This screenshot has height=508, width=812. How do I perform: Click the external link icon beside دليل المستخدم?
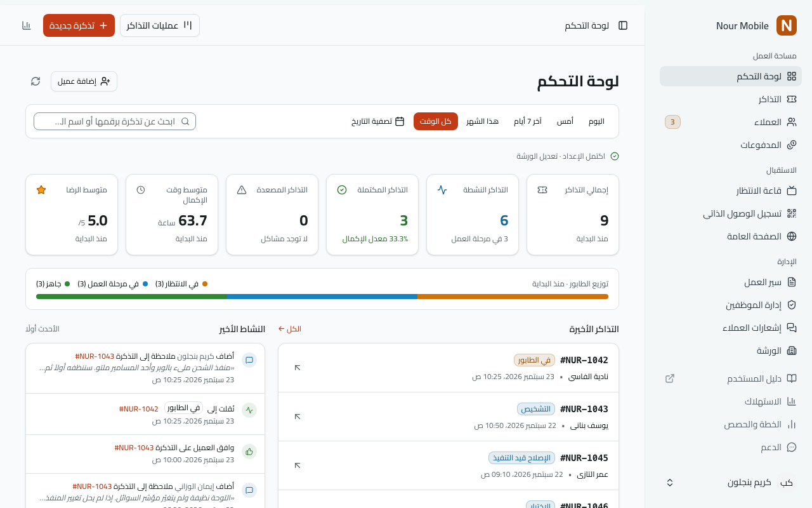[x=669, y=378]
